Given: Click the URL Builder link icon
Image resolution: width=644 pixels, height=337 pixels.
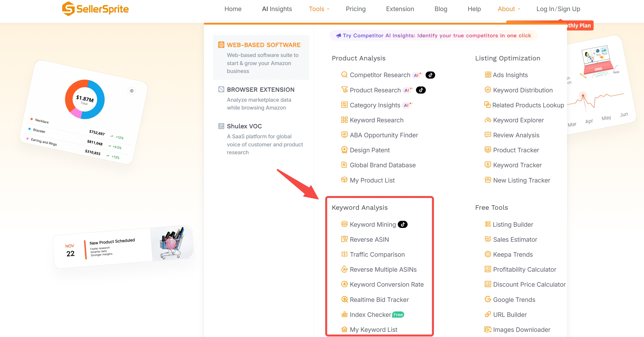Looking at the screenshot, I should 488,314.
